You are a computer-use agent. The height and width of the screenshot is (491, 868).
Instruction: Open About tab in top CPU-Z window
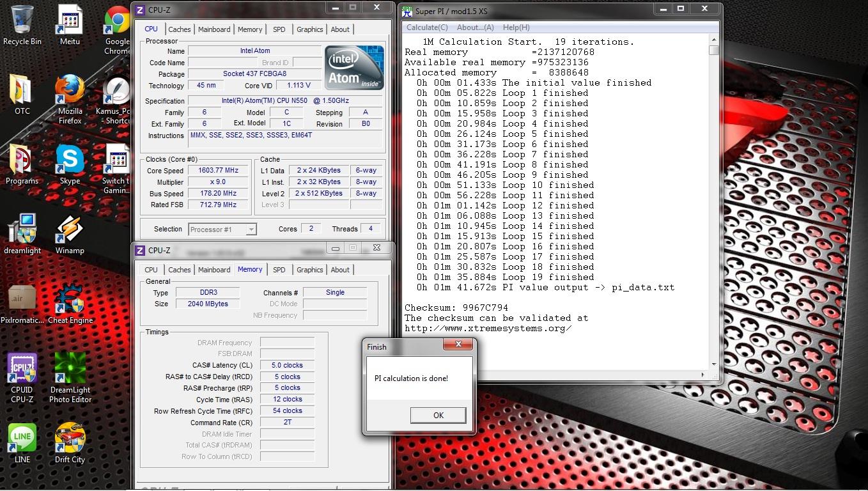(340, 29)
